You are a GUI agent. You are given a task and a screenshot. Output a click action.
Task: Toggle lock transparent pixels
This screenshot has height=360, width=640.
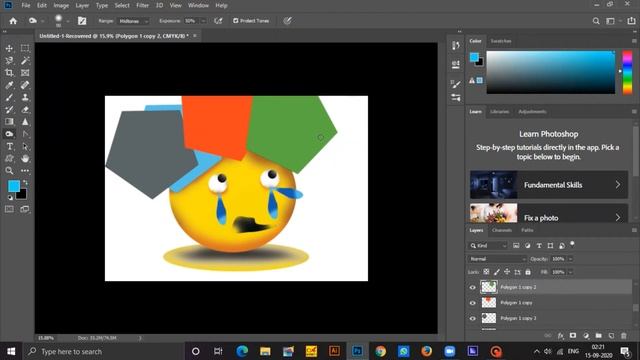tap(486, 272)
